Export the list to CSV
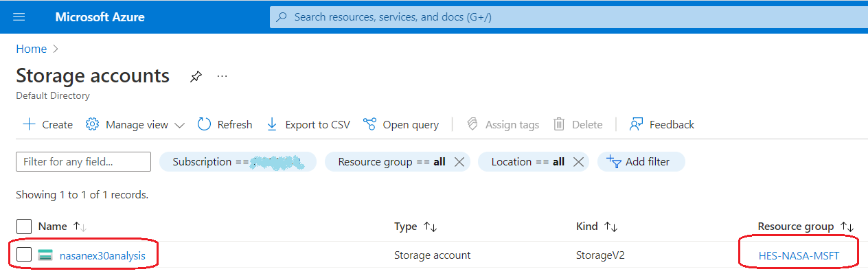 [x=308, y=124]
